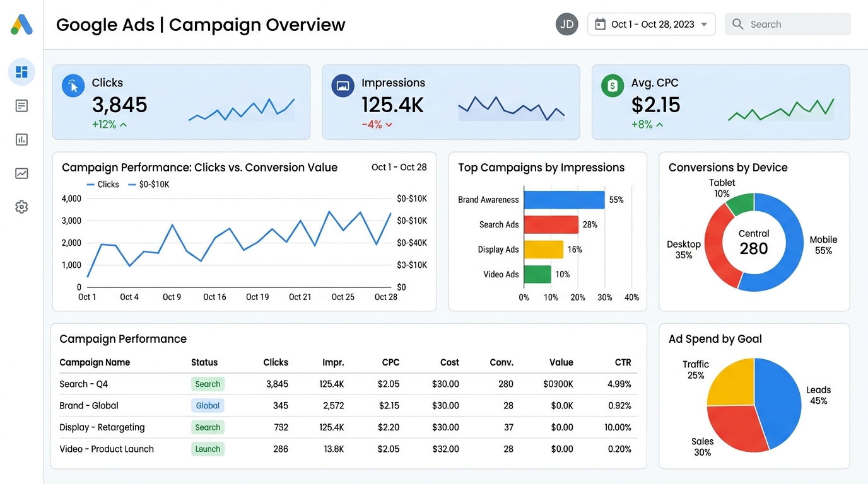Image resolution: width=868 pixels, height=484 pixels.
Task: Click the Traffic 25% pie slice
Action: click(734, 384)
